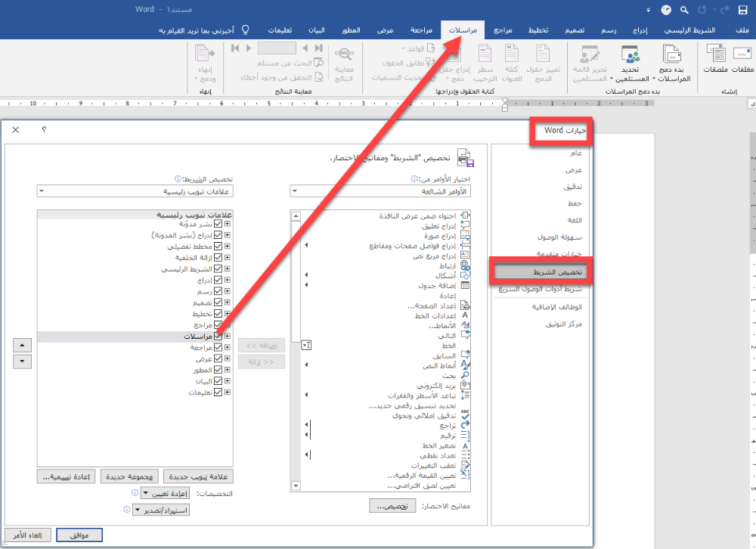This screenshot has width=756, height=549.
Task: Uncheck the نشر مدونة tab checkbox
Action: (218, 224)
